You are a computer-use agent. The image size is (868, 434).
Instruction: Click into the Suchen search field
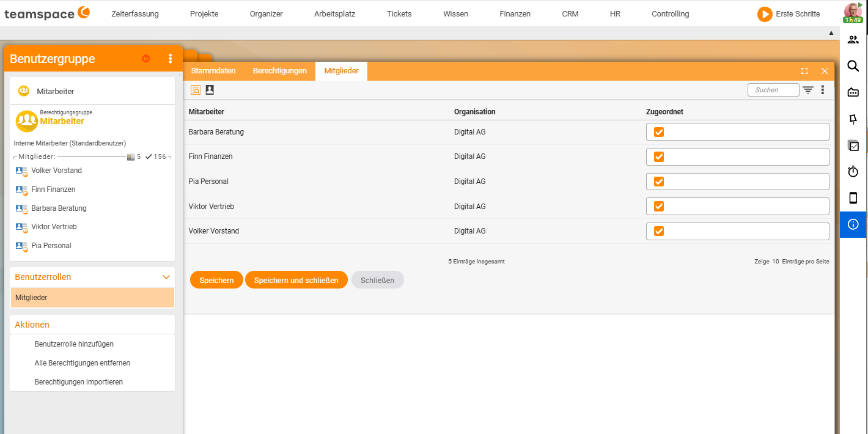tap(773, 90)
